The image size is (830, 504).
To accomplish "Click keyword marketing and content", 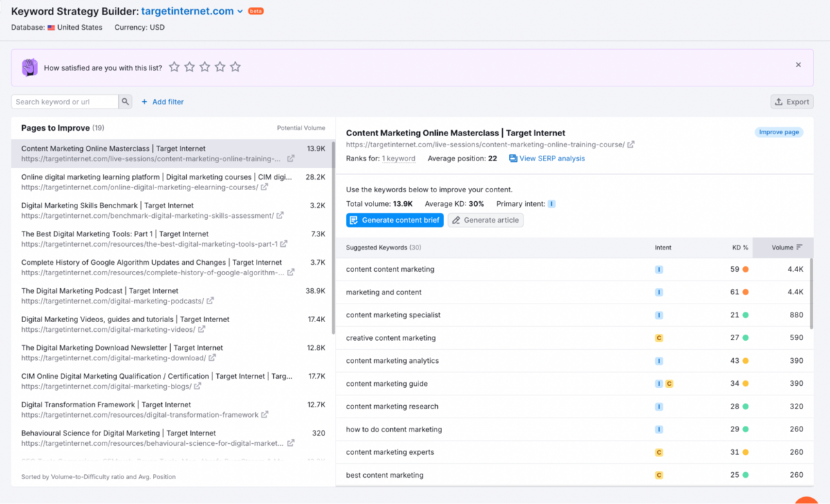I will [x=384, y=292].
